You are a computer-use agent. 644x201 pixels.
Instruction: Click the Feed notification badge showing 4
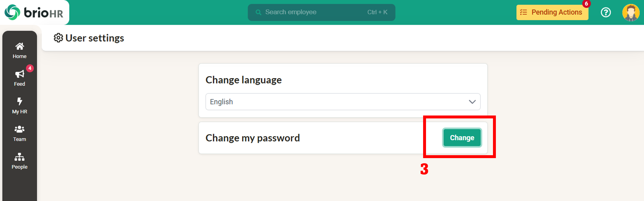tap(30, 68)
